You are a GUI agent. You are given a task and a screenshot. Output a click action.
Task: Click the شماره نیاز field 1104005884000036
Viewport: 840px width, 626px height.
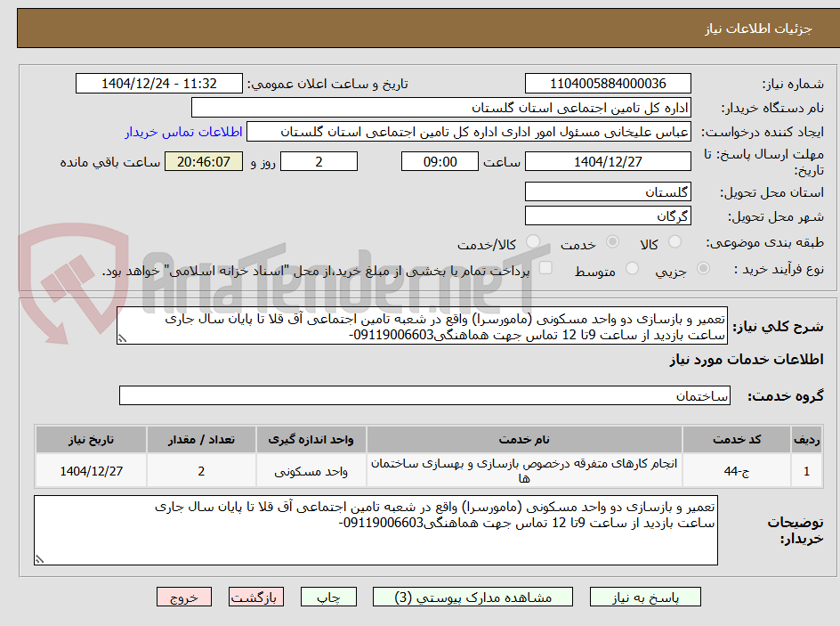[608, 84]
